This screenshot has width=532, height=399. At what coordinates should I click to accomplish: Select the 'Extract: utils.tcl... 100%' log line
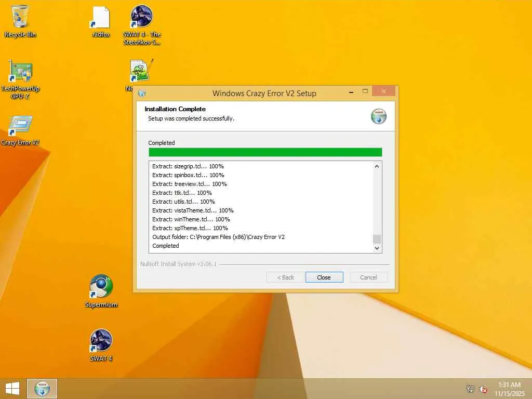click(183, 202)
